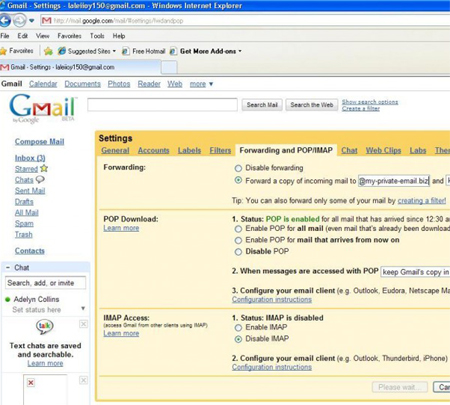The width and height of the screenshot is (450, 405).
Task: Switch to Filters settings tab
Action: (x=220, y=150)
